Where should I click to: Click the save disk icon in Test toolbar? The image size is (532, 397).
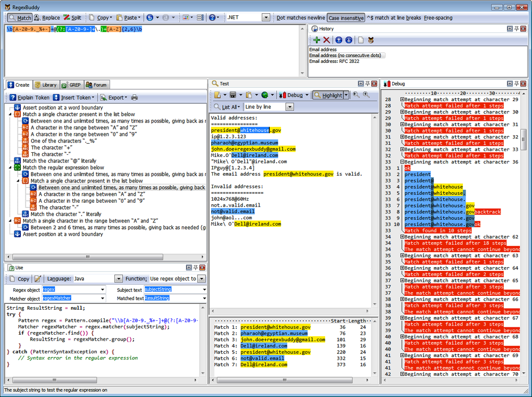click(x=232, y=95)
